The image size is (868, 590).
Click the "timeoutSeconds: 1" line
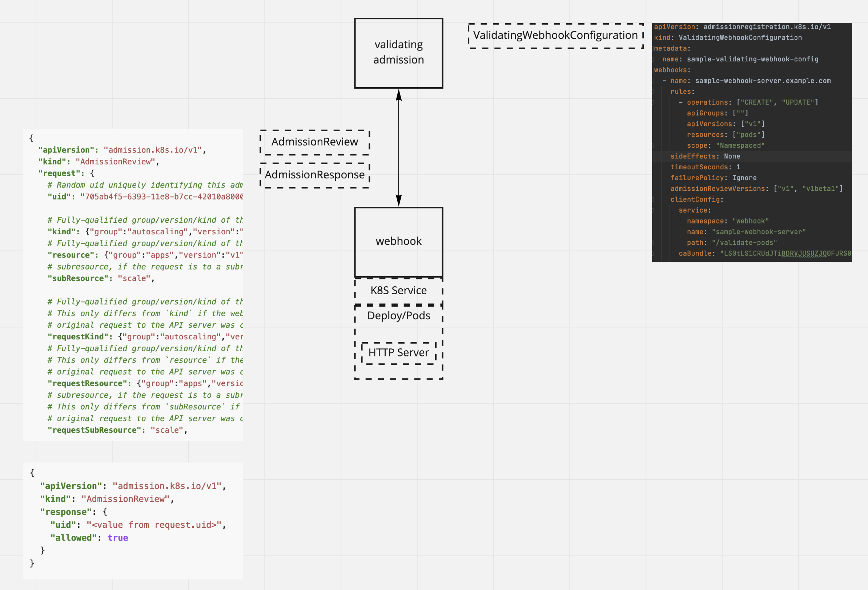[705, 167]
